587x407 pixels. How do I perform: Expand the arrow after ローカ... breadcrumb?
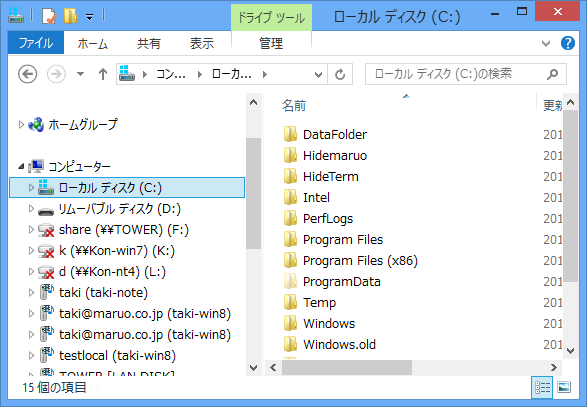[x=265, y=75]
